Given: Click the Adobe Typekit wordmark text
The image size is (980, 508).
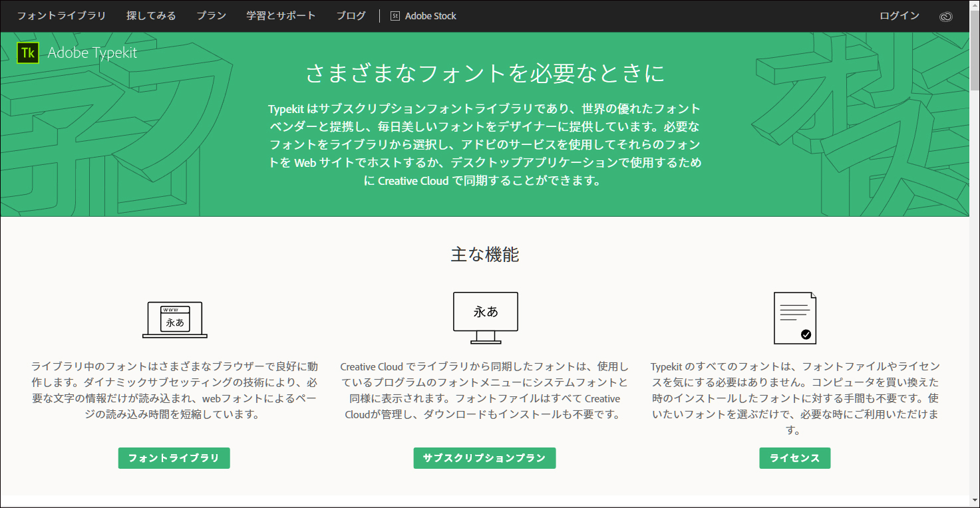Looking at the screenshot, I should (92, 53).
